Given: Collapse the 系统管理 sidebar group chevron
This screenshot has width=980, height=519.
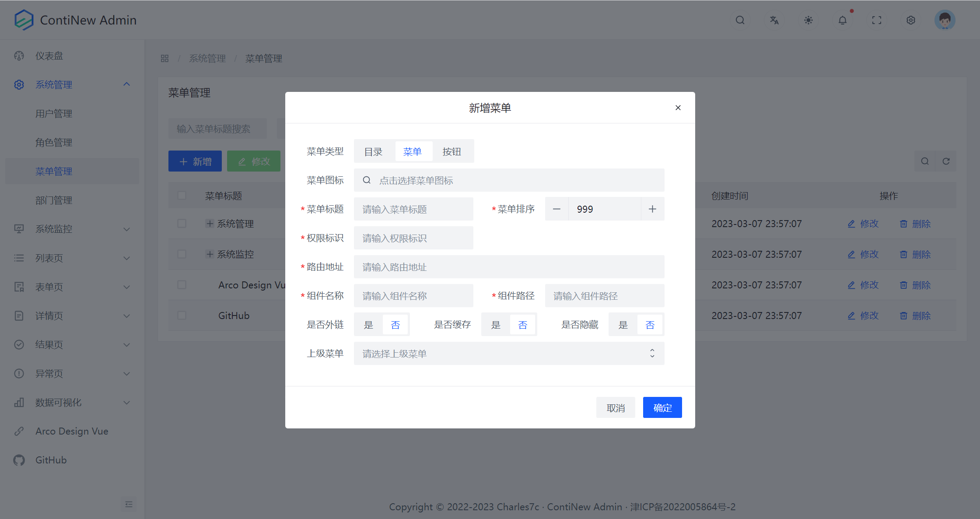Looking at the screenshot, I should tap(127, 84).
